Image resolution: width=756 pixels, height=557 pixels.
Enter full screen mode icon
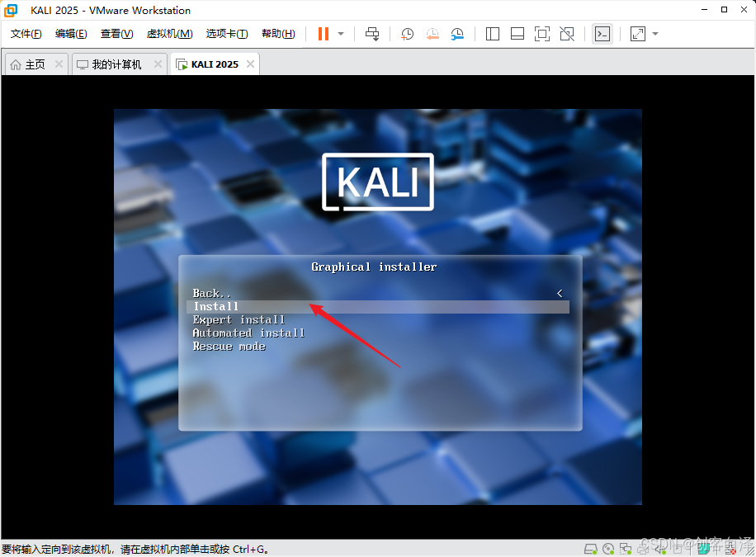542,34
